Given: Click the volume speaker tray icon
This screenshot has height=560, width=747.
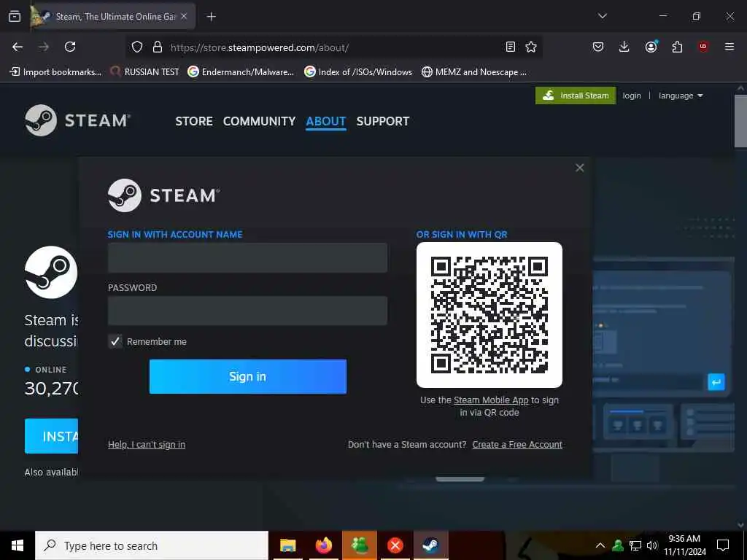Looking at the screenshot, I should point(652,545).
